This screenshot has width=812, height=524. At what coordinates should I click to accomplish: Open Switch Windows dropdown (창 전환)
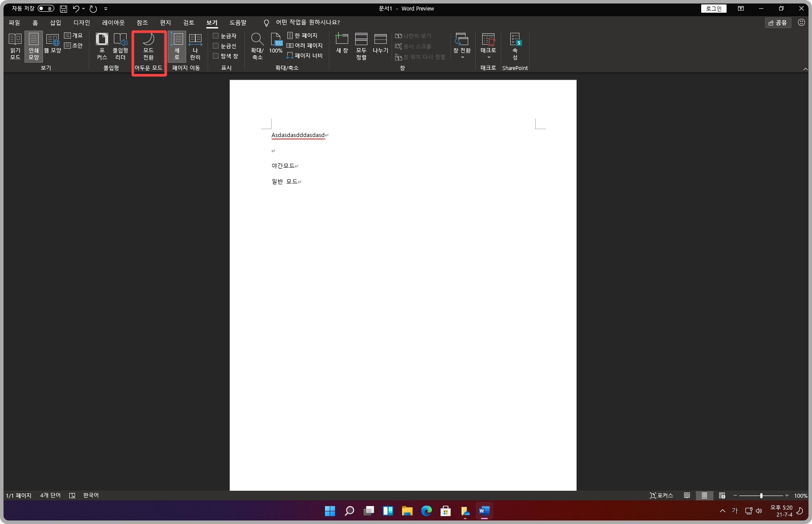(462, 46)
